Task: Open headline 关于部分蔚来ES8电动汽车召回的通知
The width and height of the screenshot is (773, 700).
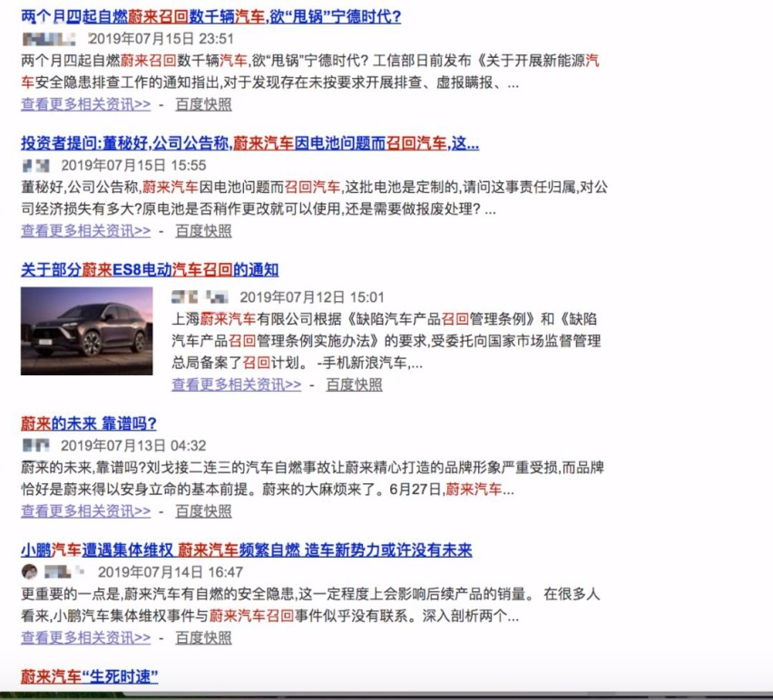Action: tap(150, 270)
